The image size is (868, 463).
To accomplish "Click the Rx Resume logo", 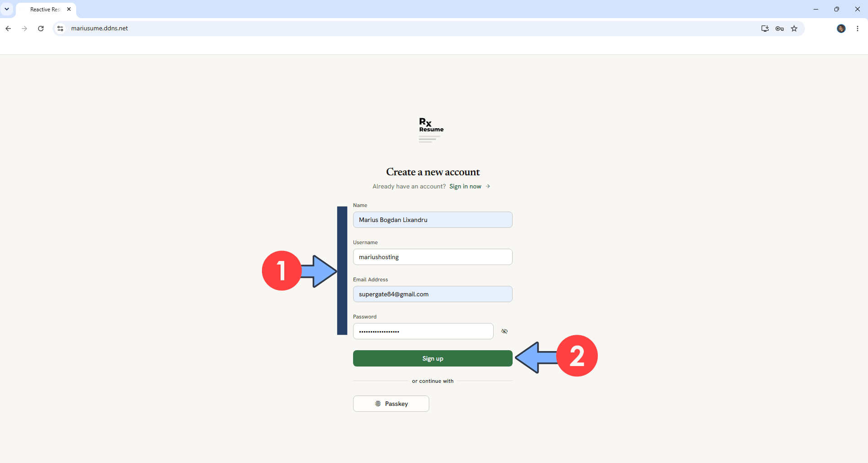I will (x=431, y=130).
